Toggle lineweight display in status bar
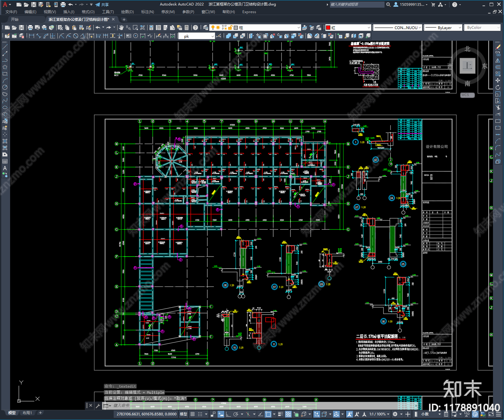Image resolution: width=504 pixels, height=420 pixels. [281, 414]
